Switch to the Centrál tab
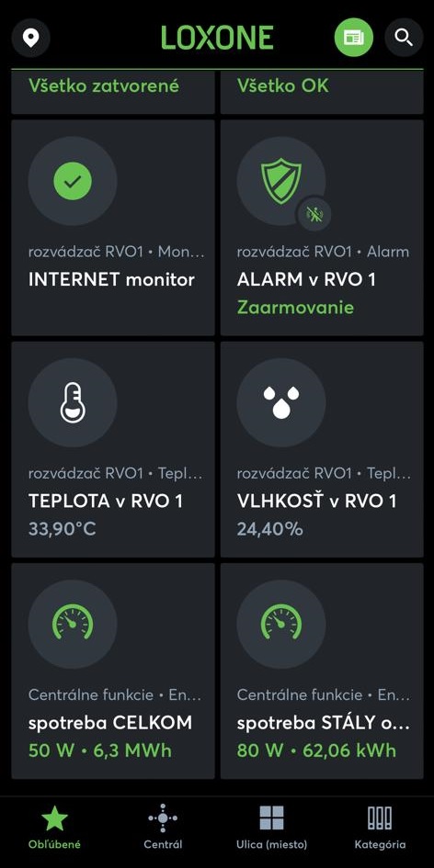 (163, 827)
